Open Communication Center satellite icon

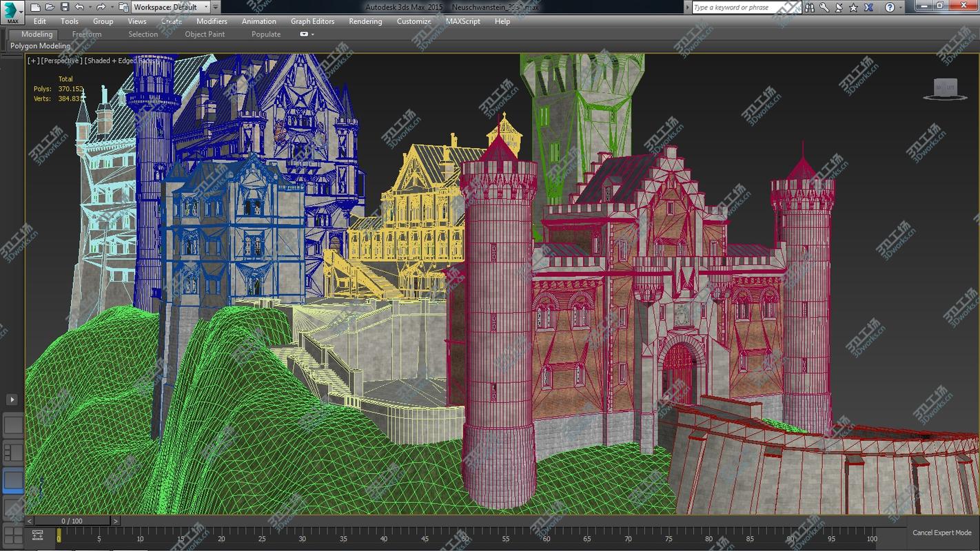coord(839,7)
